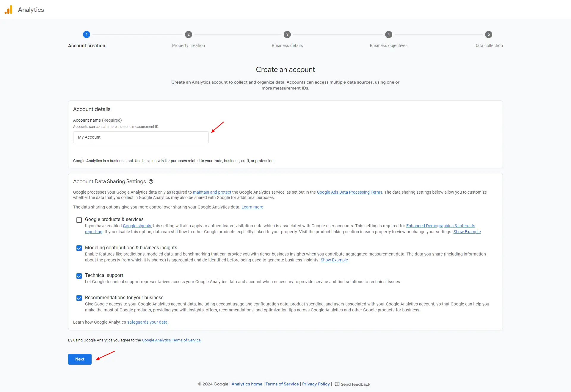This screenshot has width=571, height=392.
Task: Click the Next button
Action: [80, 359]
